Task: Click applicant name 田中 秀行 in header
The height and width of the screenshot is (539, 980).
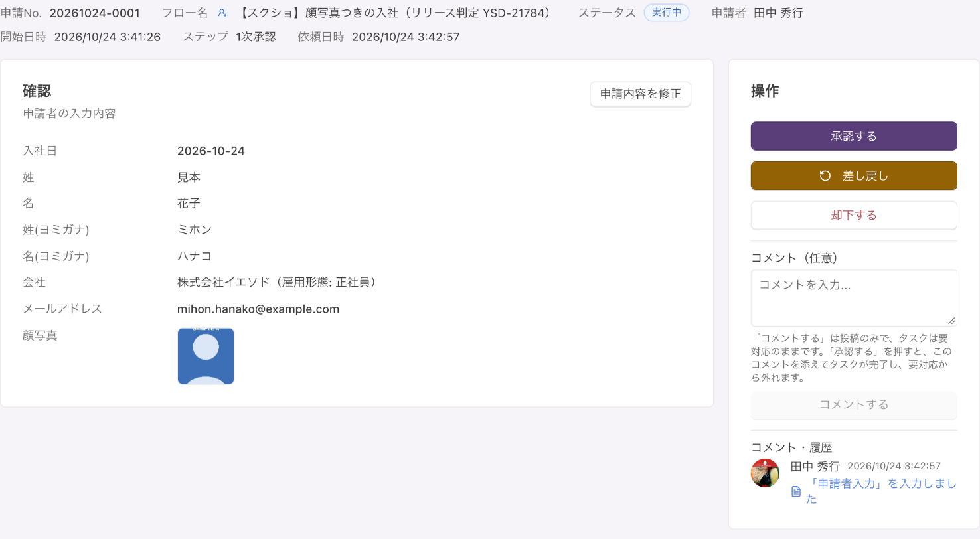Action: (778, 13)
